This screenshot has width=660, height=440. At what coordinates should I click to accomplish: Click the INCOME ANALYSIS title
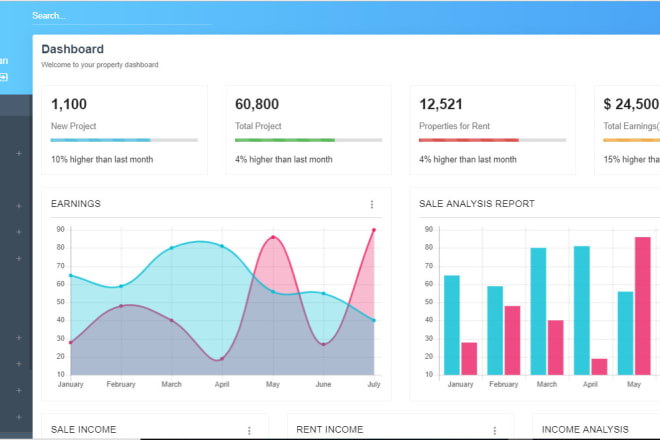pyautogui.click(x=585, y=429)
